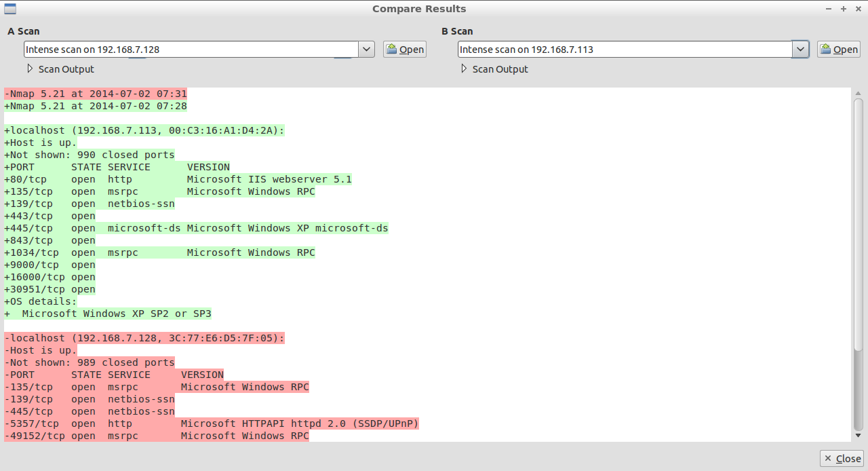Click the "Microsoft Windows XP SP2 or SP3" line

tap(117, 314)
